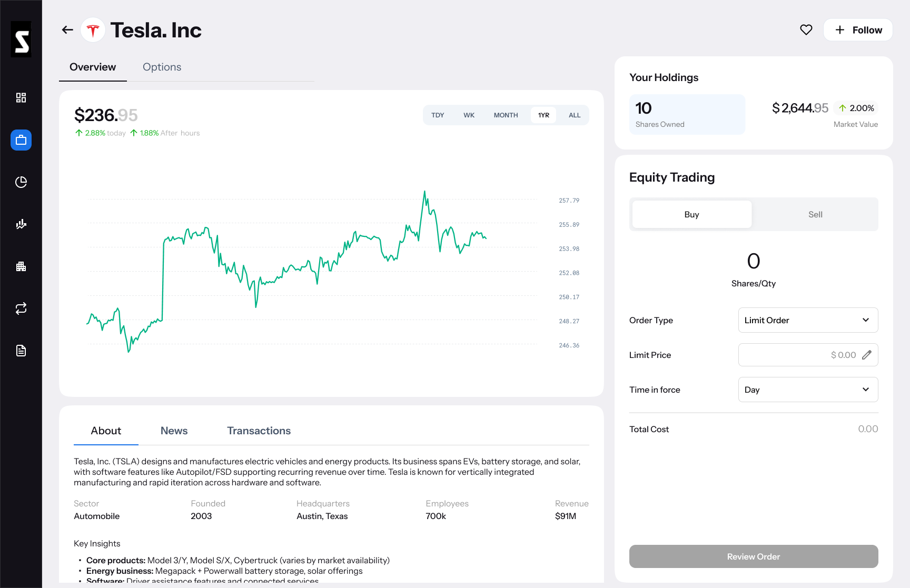Click the 10 Shares Owned card
This screenshot has width=910, height=588.
click(687, 115)
